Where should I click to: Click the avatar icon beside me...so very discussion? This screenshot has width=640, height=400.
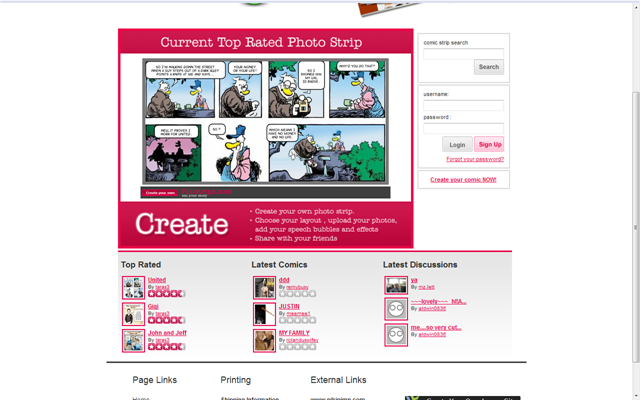pos(396,335)
